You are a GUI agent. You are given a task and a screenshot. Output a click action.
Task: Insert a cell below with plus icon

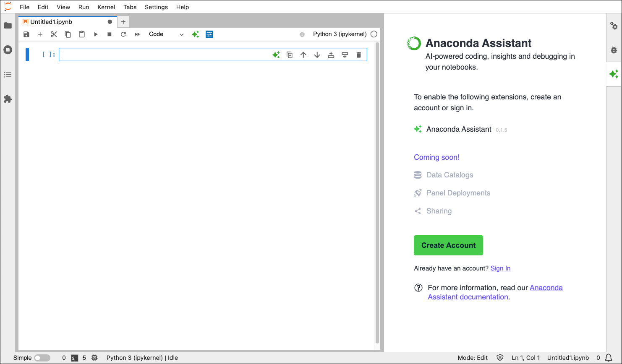pos(40,34)
